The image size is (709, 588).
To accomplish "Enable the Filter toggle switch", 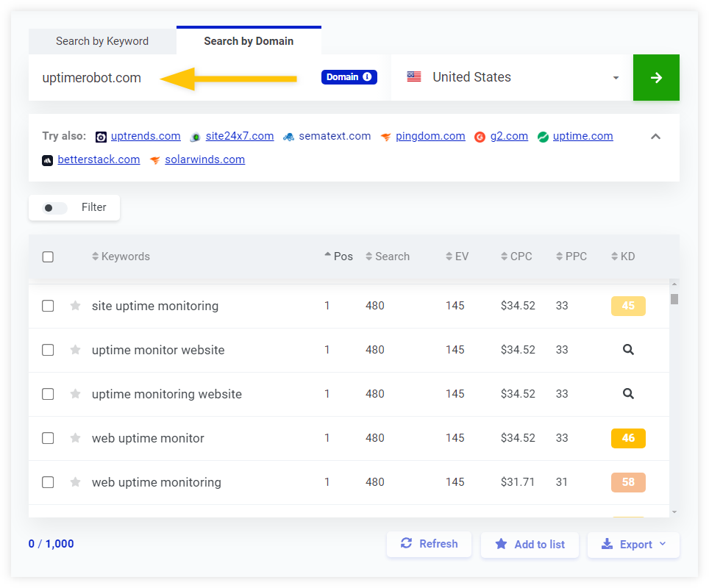I will coord(53,207).
